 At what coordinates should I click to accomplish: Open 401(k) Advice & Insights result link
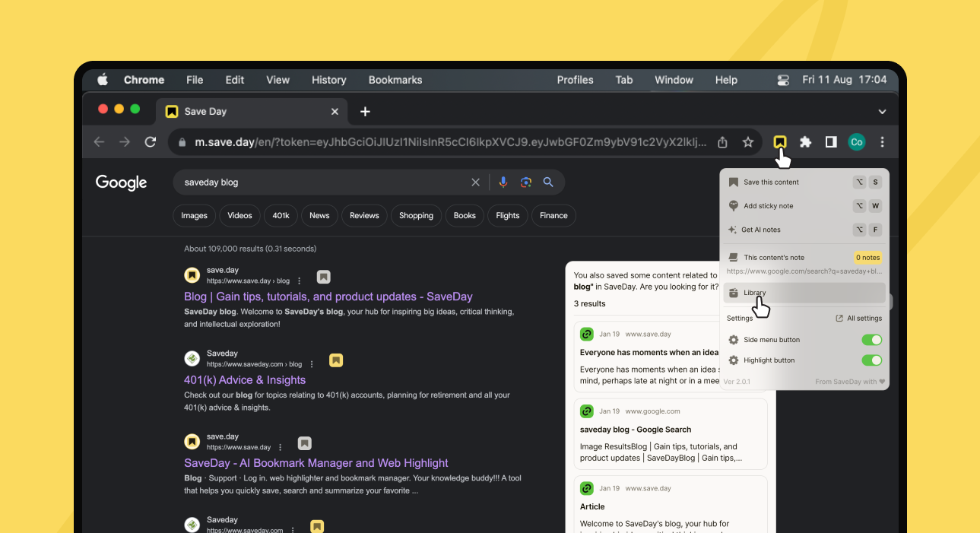(245, 380)
